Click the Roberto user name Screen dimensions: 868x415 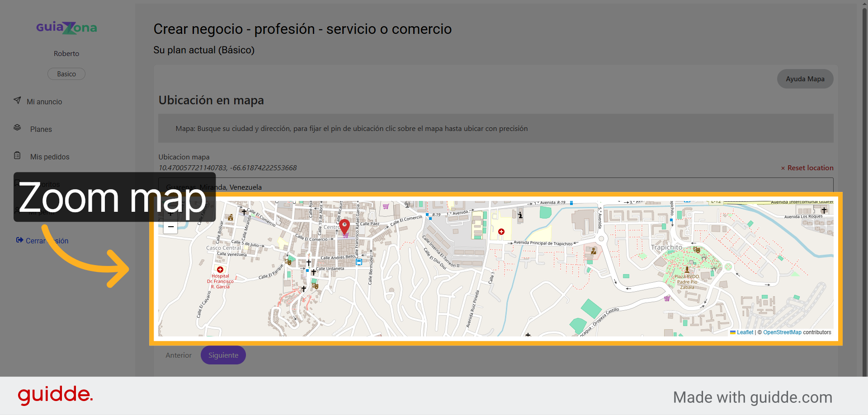[x=66, y=53]
